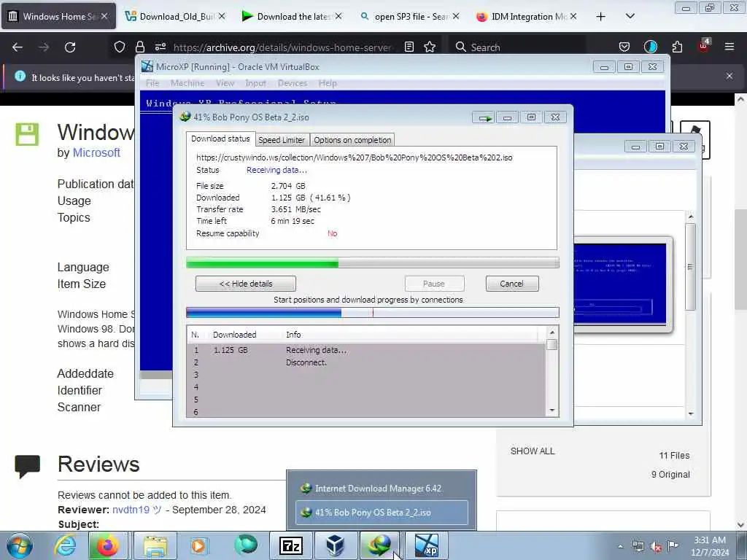Click the Info column header
This screenshot has height=560, width=747.
[x=293, y=335]
